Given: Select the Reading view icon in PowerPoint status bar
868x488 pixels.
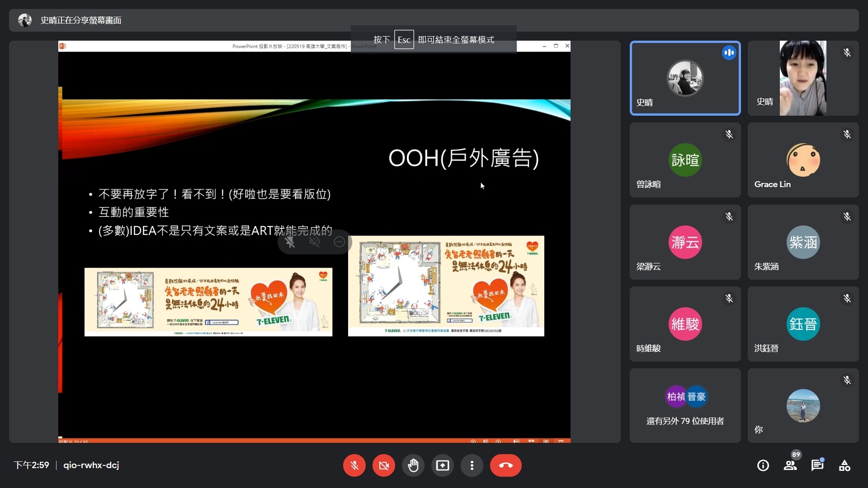Looking at the screenshot, I should 546,441.
